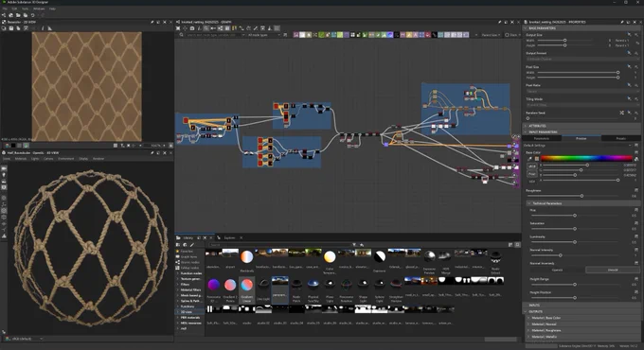The width and height of the screenshot is (644, 350).
Task: Select the Color Temperature thumbnail
Action: (x=330, y=261)
